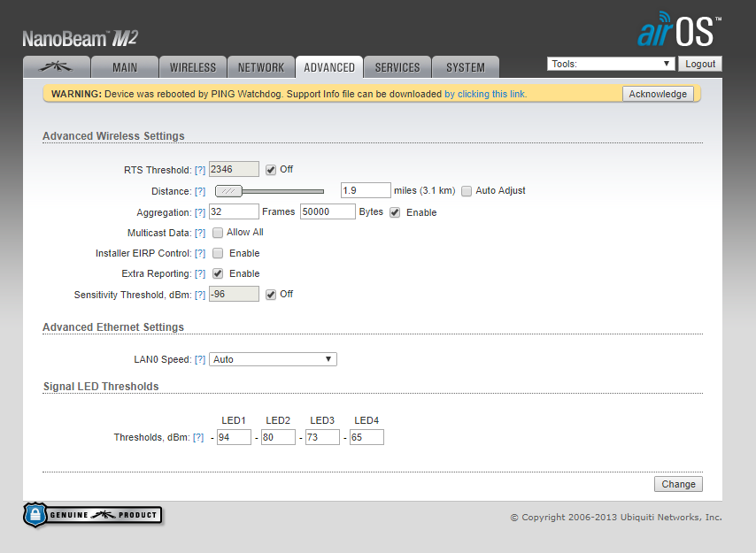
Task: Click the Distance miles input field
Action: click(x=366, y=190)
